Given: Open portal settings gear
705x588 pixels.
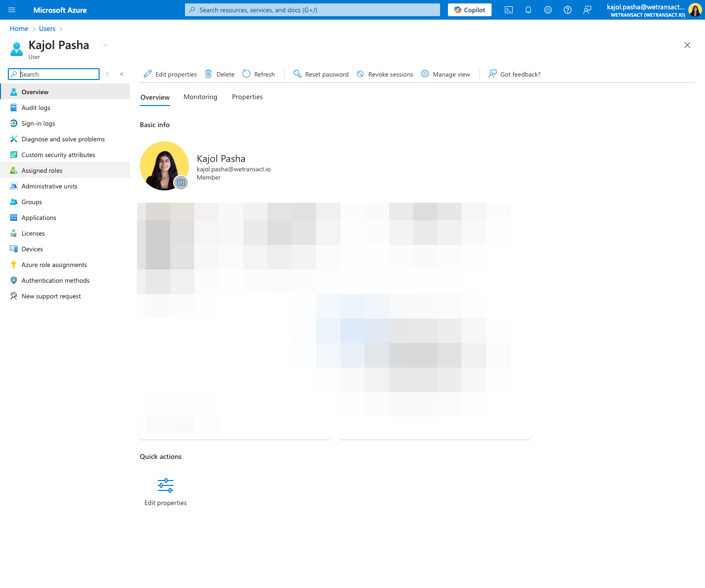Looking at the screenshot, I should (x=548, y=10).
